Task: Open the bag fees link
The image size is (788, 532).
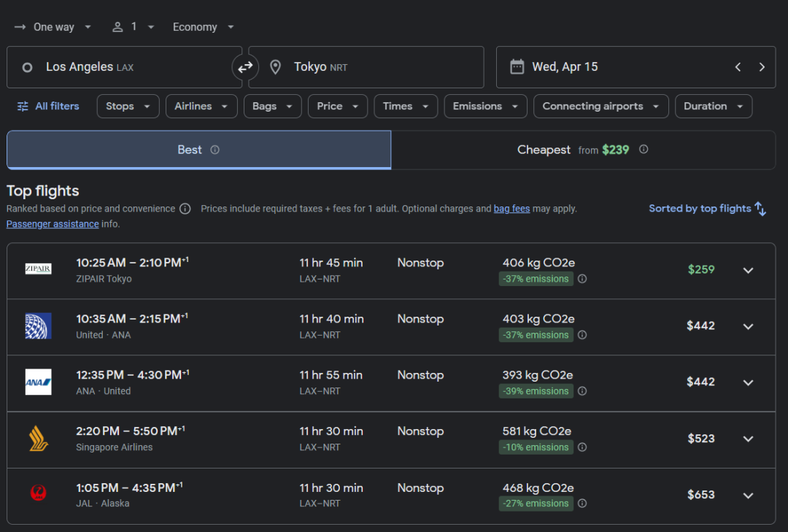Action: pyautogui.click(x=511, y=209)
